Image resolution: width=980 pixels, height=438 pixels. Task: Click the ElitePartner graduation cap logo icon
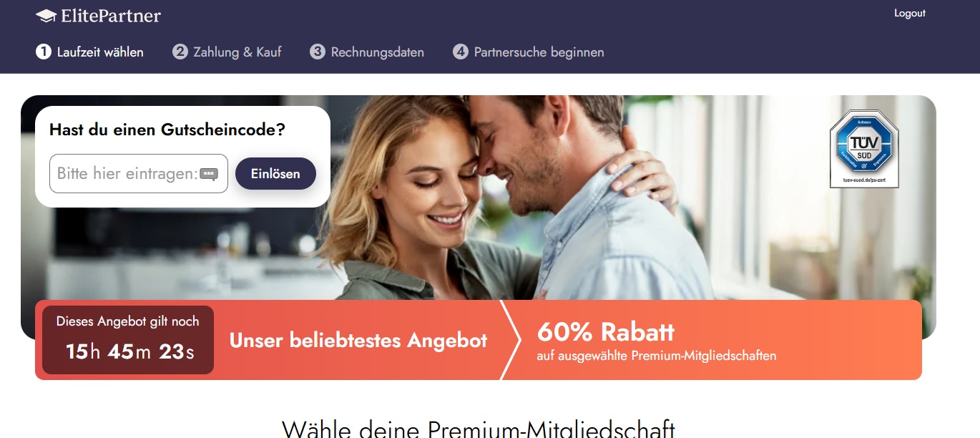[46, 15]
